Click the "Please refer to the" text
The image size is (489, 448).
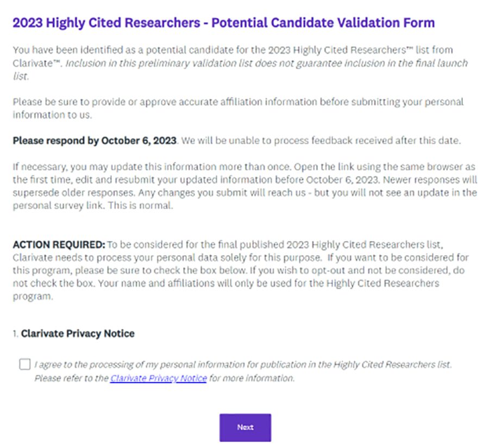71,378
